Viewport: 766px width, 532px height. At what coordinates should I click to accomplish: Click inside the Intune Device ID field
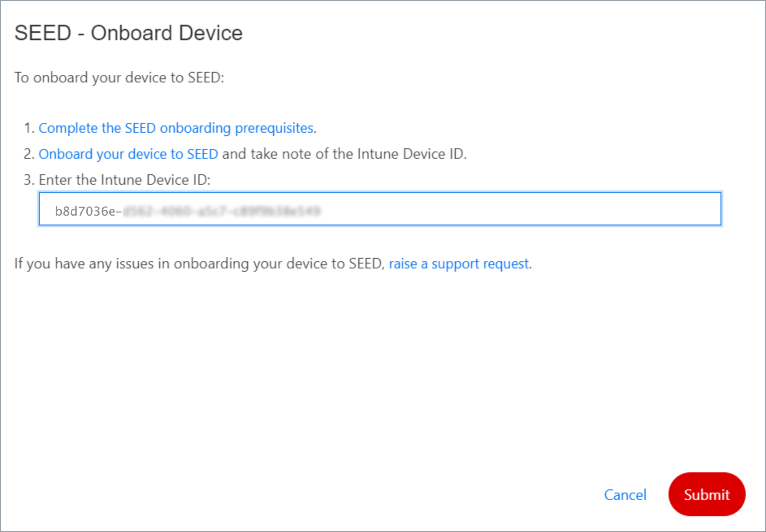pyautogui.click(x=380, y=209)
